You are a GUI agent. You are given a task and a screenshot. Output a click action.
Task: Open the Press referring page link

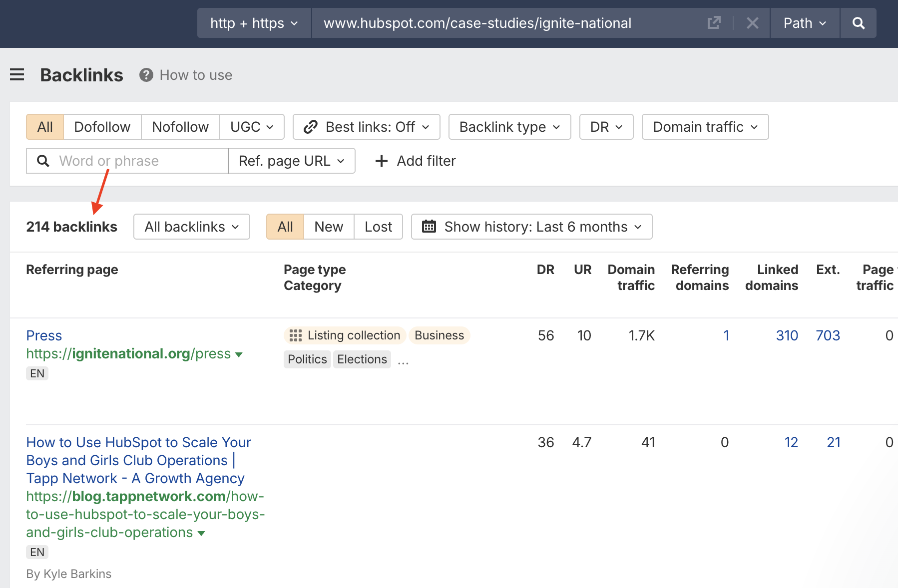click(x=44, y=335)
